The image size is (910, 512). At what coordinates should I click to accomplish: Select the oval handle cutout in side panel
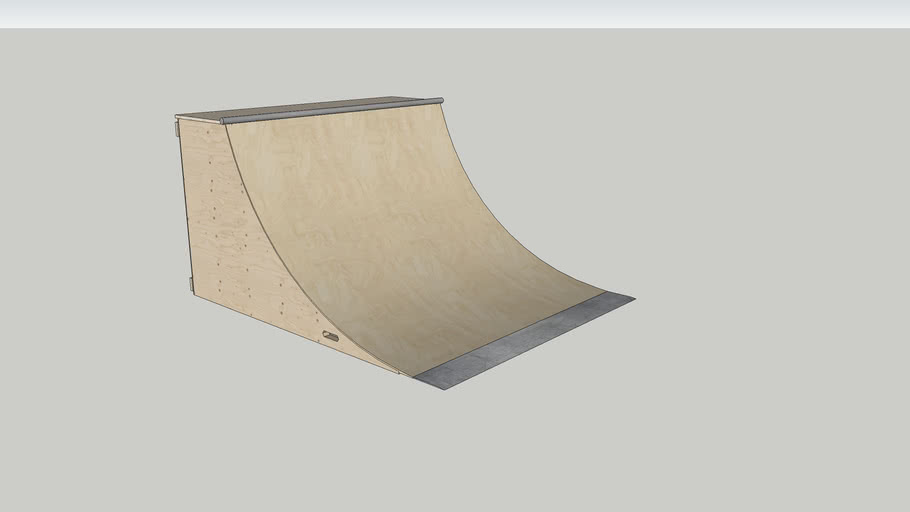tap(330, 336)
